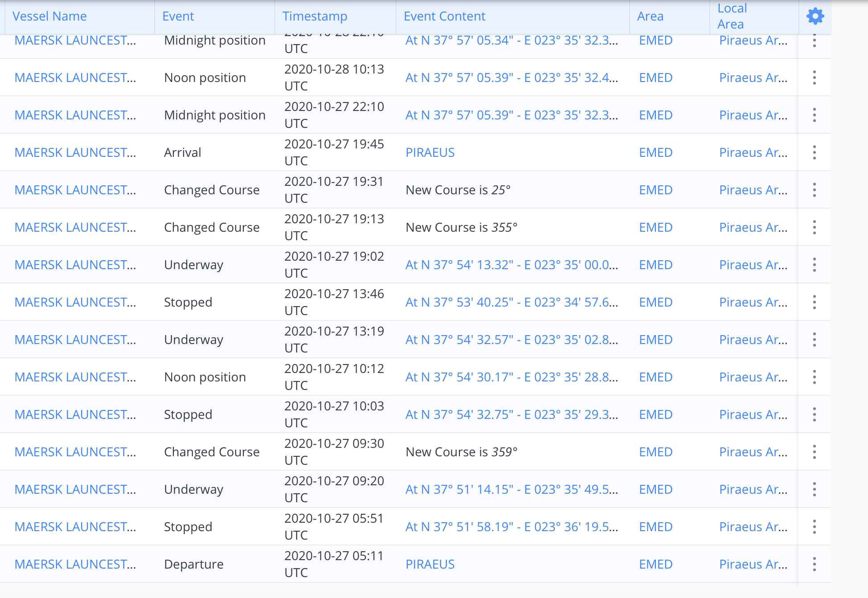Open the EMED area link in the Arrival row

(655, 152)
